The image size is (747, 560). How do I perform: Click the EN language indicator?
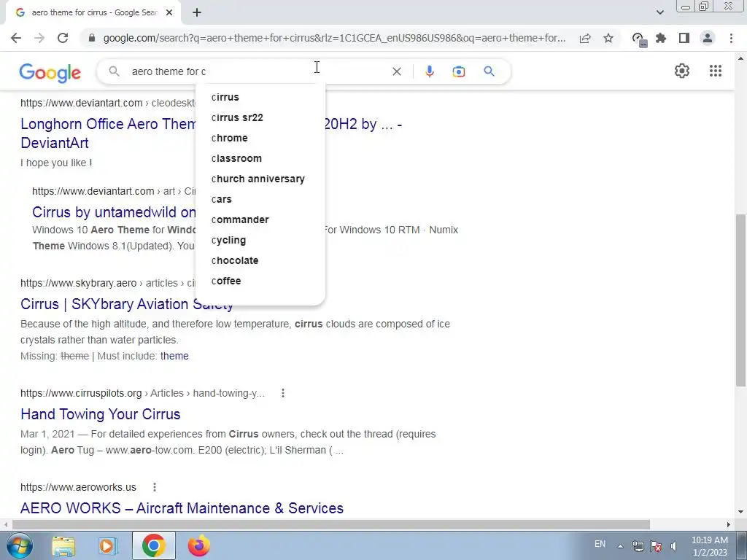pos(600,544)
